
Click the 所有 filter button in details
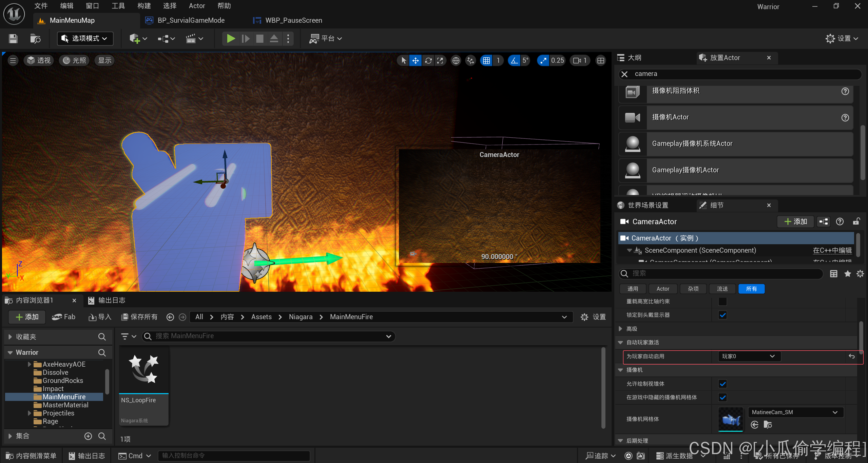tap(751, 289)
